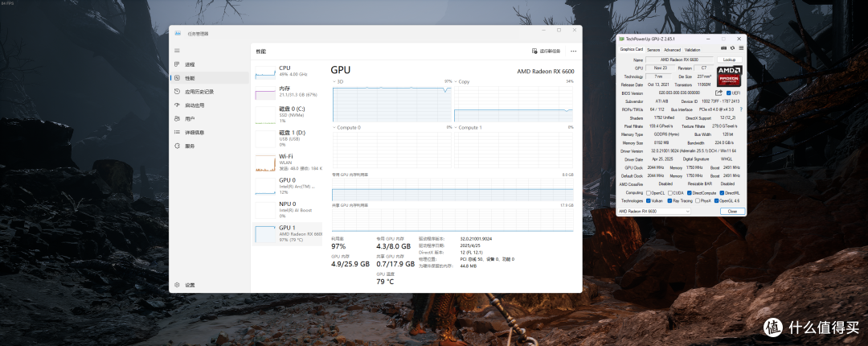Image resolution: width=868 pixels, height=346 pixels.
Task: Click GPU-Z title bar app icon
Action: 621,39
